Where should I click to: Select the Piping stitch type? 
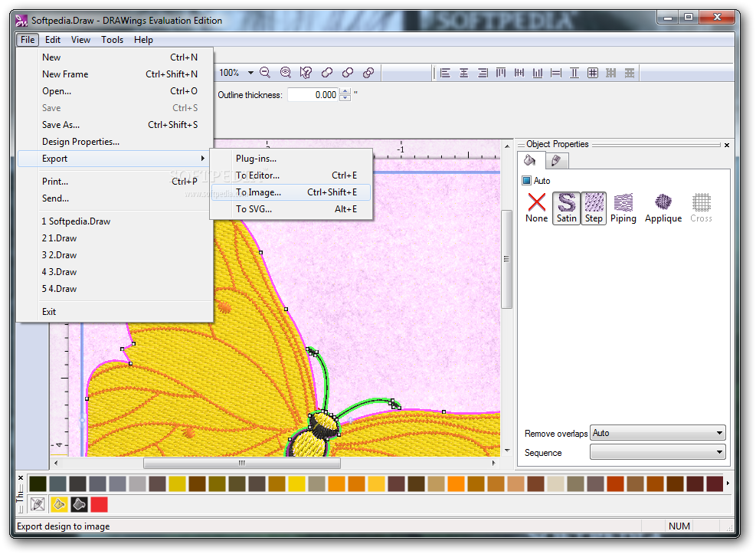(623, 208)
